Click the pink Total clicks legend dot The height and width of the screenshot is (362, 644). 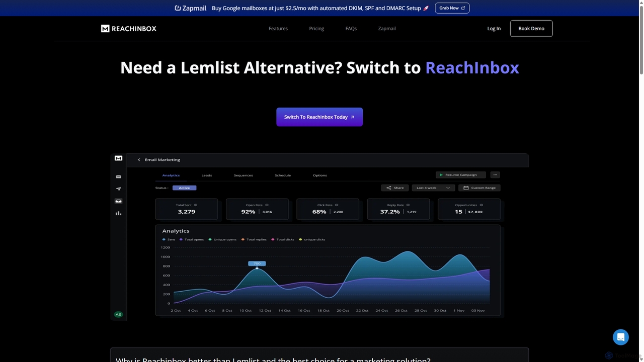[273, 239]
